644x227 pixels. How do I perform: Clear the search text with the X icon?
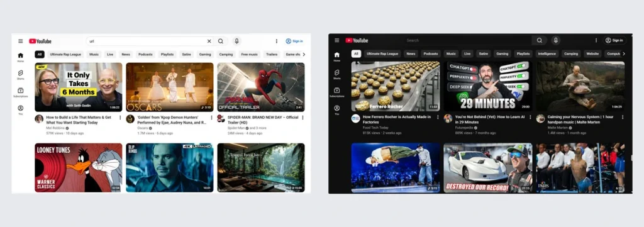coord(209,41)
